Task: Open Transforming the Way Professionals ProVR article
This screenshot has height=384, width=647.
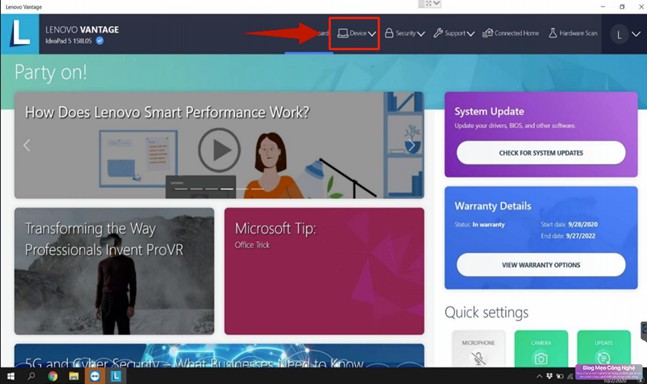Action: [x=114, y=271]
